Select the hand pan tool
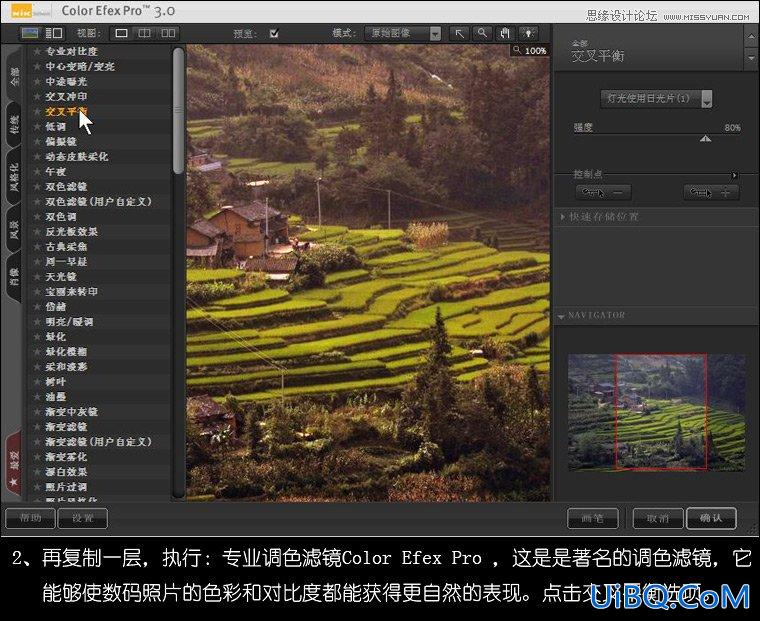The image size is (760, 621). point(505,33)
